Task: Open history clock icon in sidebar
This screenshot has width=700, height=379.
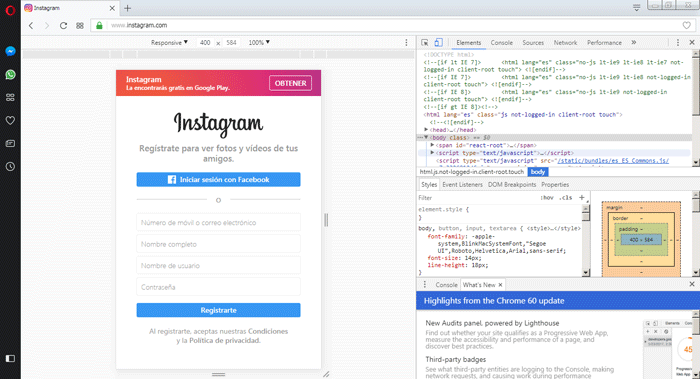Action: pos(10,167)
